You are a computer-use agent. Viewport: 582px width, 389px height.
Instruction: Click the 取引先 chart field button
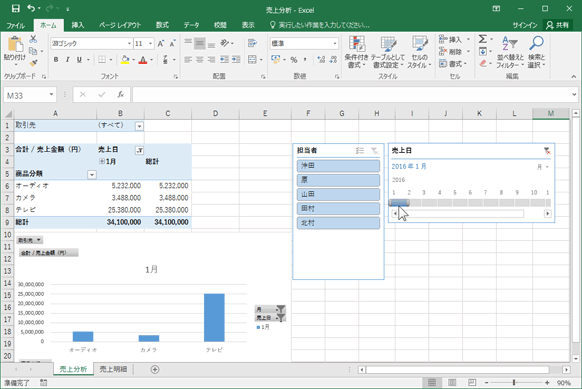tap(30, 240)
